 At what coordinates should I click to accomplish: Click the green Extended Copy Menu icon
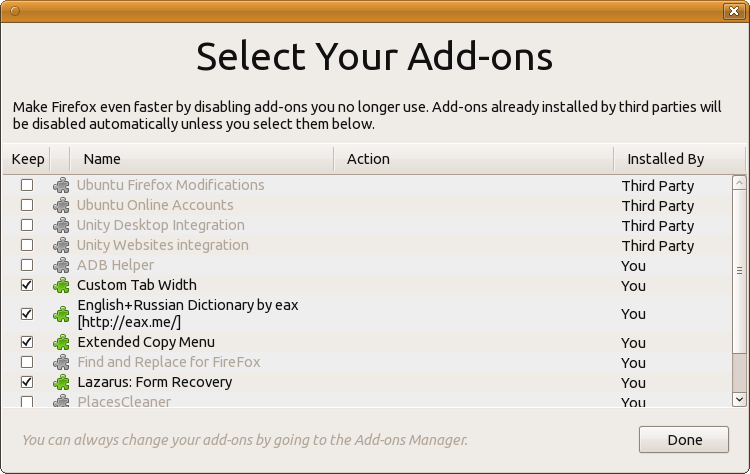61,342
